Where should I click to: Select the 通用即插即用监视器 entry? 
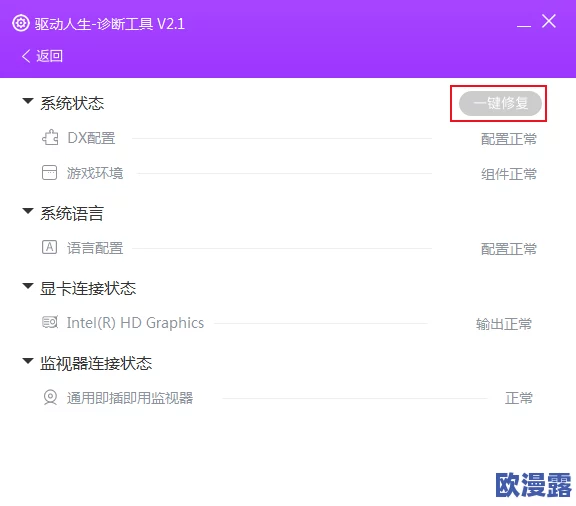click(130, 398)
